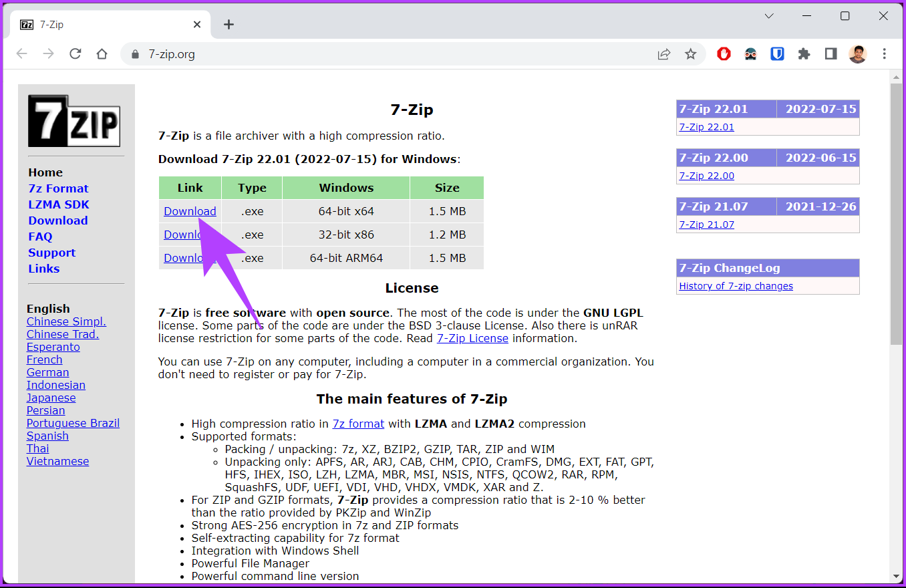Viewport: 906px width, 588px height.
Task: Switch language to Portuguese Brazil
Action: point(73,423)
